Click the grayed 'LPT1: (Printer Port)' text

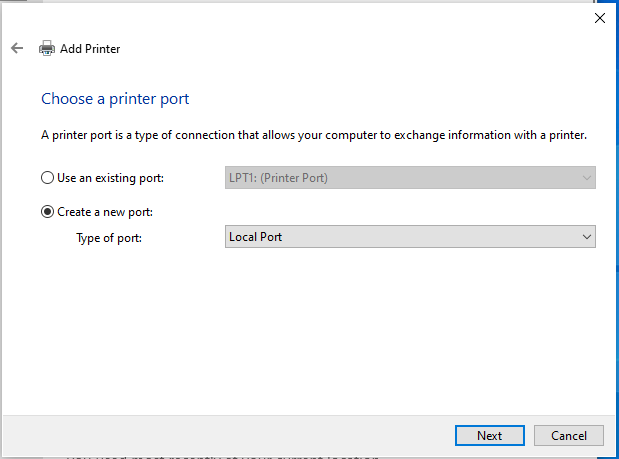coord(278,178)
